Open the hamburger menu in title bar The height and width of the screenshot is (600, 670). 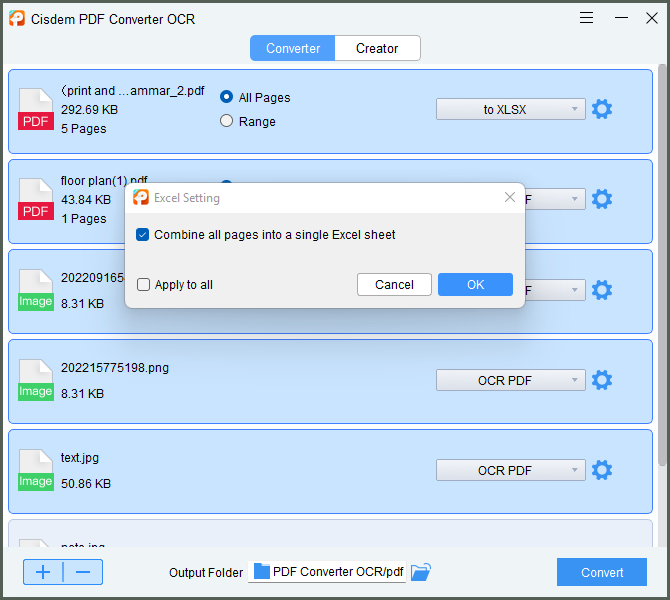pyautogui.click(x=586, y=18)
